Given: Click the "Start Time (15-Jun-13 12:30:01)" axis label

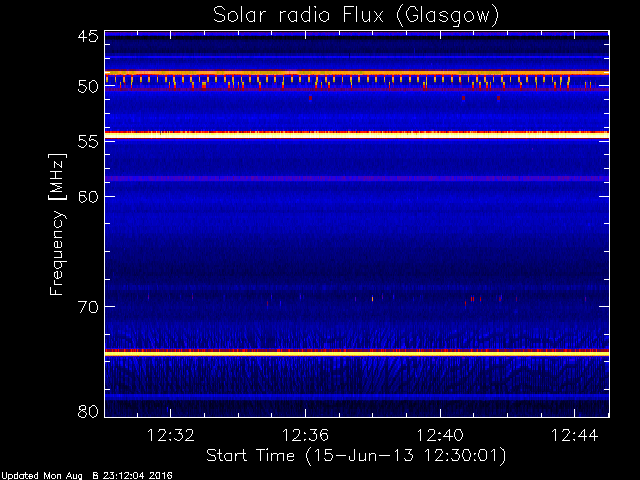Looking at the screenshot, I should tap(356, 456).
